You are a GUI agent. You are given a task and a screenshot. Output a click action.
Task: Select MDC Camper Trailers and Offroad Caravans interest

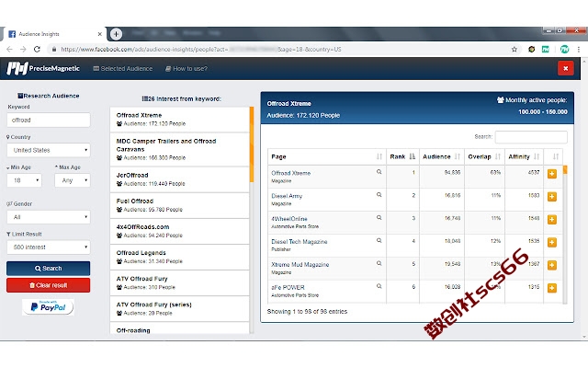180,149
